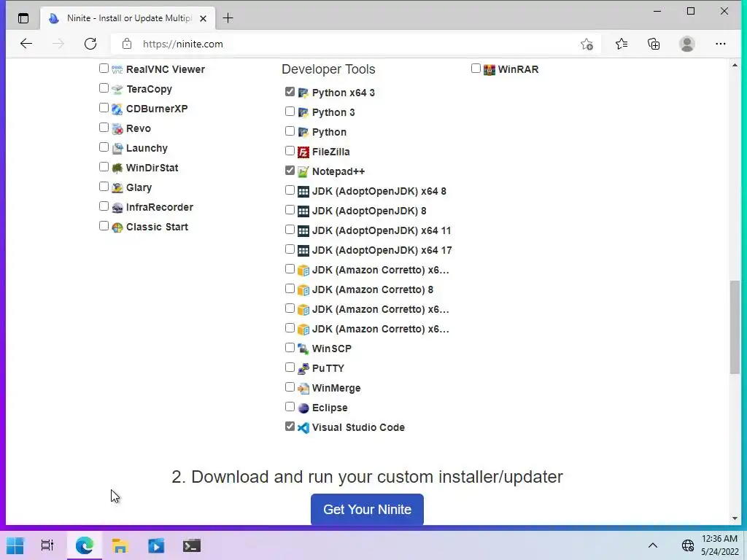Image resolution: width=747 pixels, height=560 pixels.
Task: Go back to previous page
Action: pos(26,44)
